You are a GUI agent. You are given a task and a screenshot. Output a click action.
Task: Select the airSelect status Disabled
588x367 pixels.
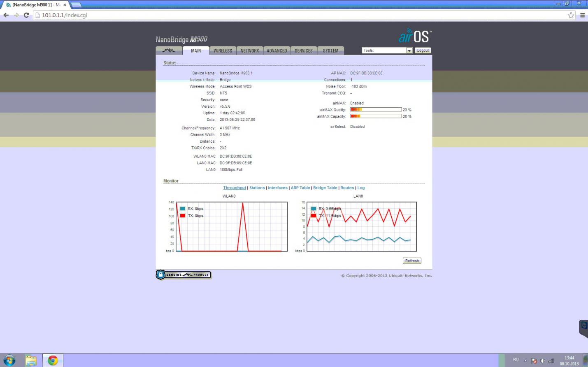tap(358, 127)
